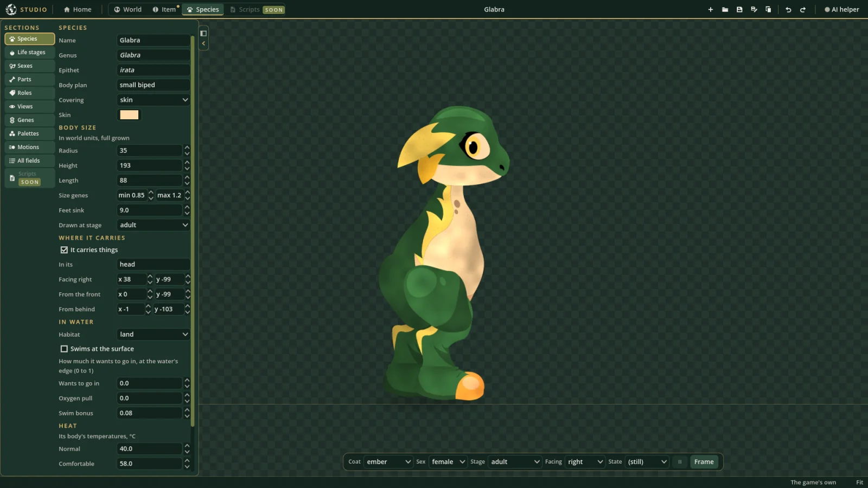
Task: Toggle the panel layout icon above the chevron
Action: [203, 33]
